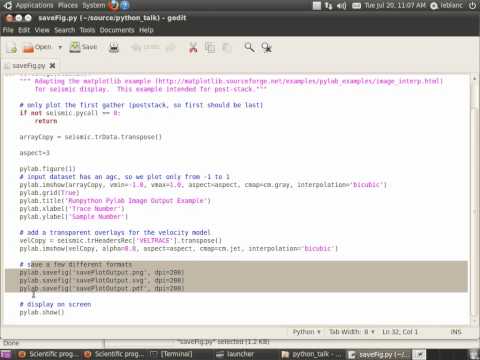480x360 pixels.
Task: Switch to the [Terminal] taskbar window
Action: coord(171,354)
